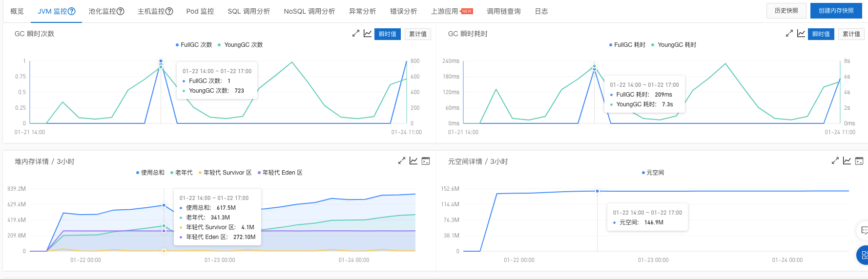Open floating feedback chat icon
The height and width of the screenshot is (279, 868).
click(x=864, y=230)
